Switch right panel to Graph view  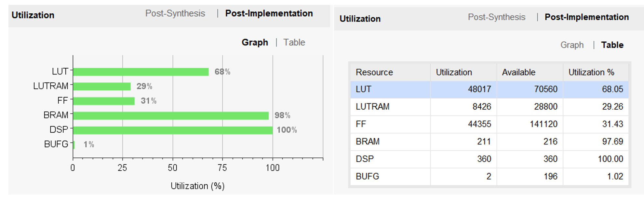(x=572, y=45)
